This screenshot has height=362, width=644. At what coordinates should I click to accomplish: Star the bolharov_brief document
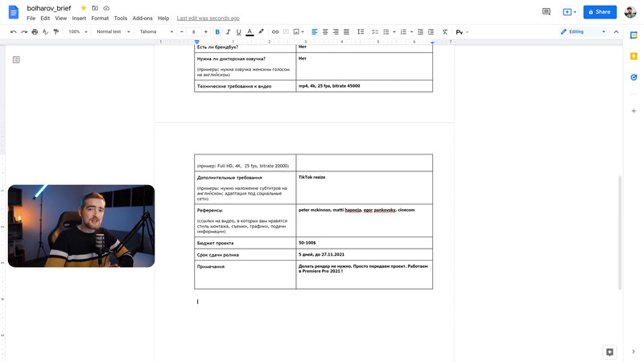pos(84,7)
